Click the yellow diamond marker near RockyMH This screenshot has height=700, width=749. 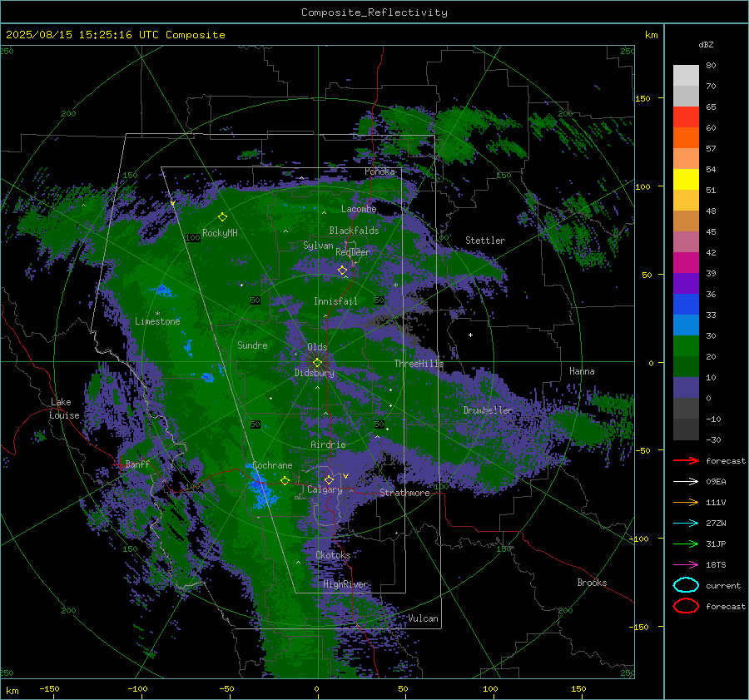pyautogui.click(x=222, y=217)
